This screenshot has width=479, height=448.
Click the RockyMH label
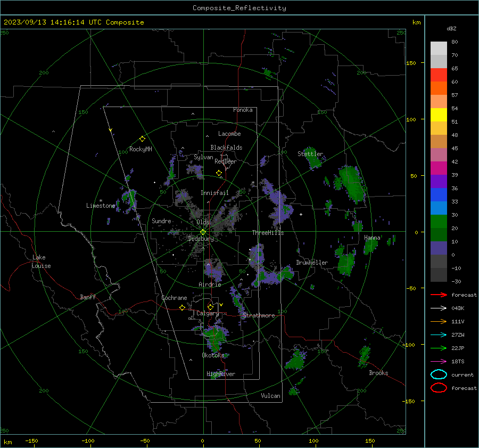pos(141,149)
